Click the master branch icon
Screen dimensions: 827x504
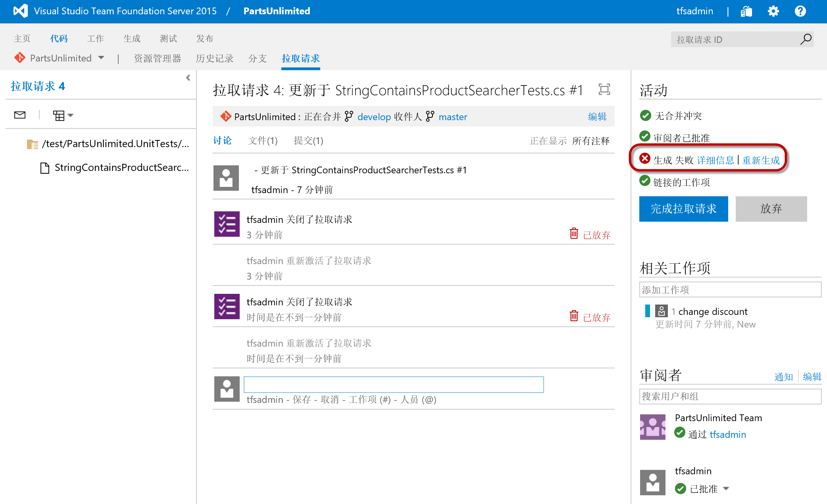point(430,116)
